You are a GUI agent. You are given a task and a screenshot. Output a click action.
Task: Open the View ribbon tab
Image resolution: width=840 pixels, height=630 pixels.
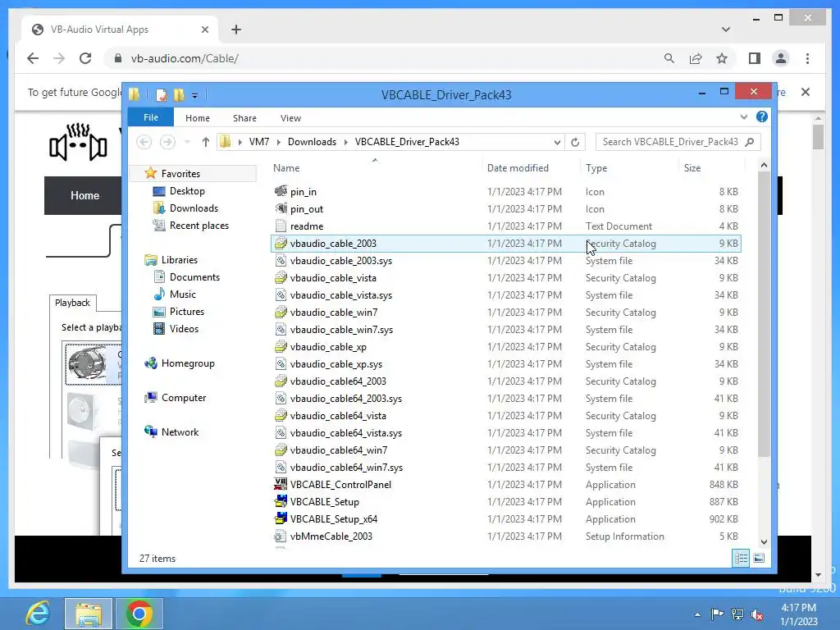pyautogui.click(x=291, y=118)
